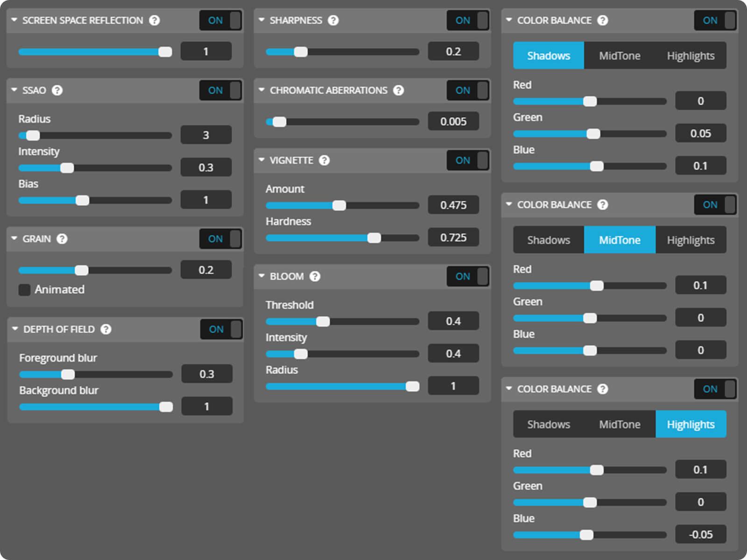Click the Vignette question mark icon
Viewport: 747px width, 560px height.
coord(324,161)
